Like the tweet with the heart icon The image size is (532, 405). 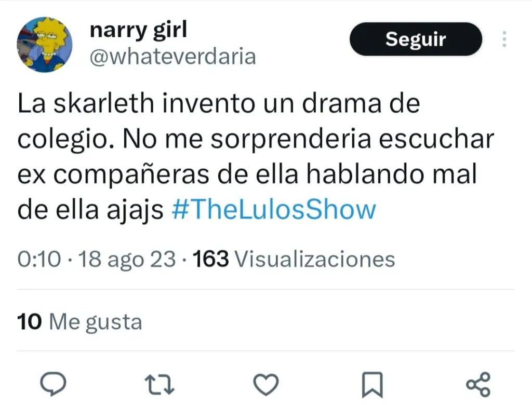pyautogui.click(x=267, y=384)
